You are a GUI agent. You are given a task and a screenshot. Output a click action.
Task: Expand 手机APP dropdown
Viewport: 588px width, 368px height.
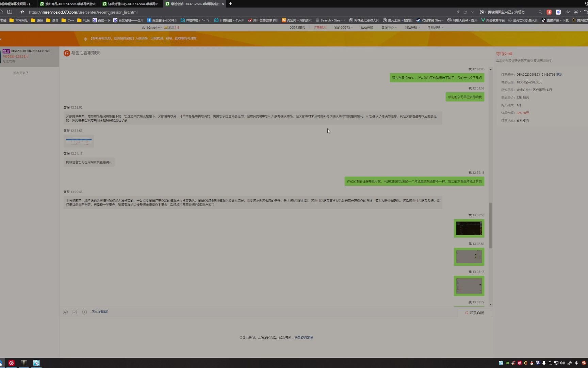(435, 28)
